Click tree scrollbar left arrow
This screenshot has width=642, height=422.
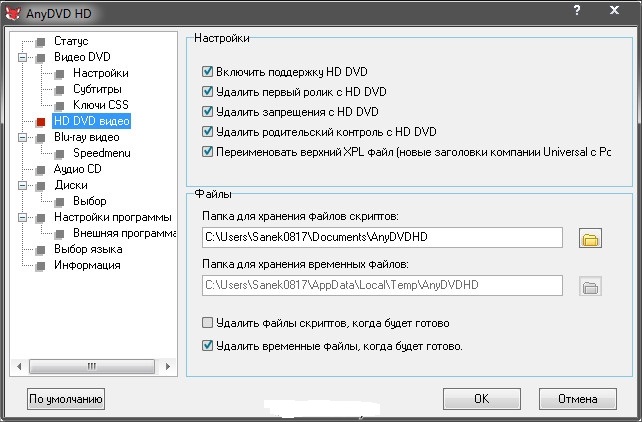(19, 366)
